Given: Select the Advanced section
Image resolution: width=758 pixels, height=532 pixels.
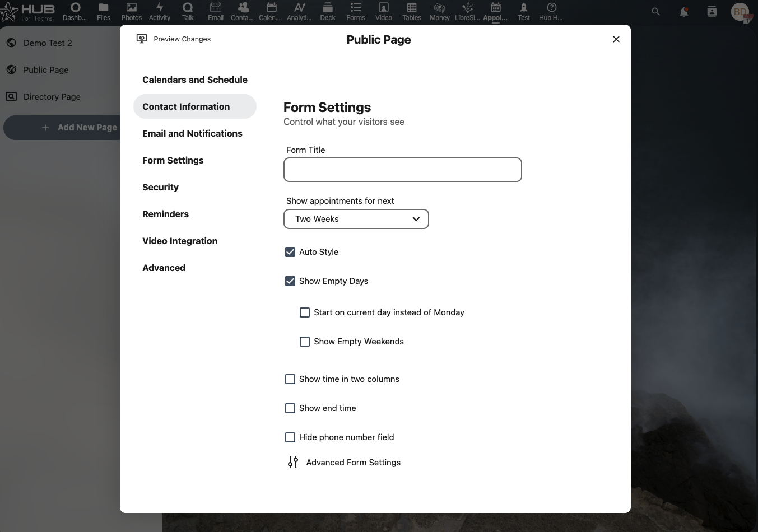Looking at the screenshot, I should (x=195, y=268).
